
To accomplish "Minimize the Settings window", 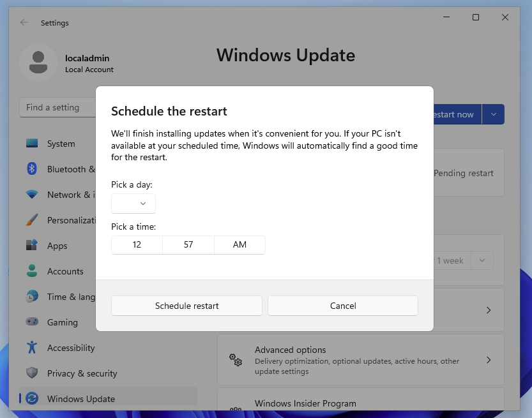I will [x=446, y=17].
